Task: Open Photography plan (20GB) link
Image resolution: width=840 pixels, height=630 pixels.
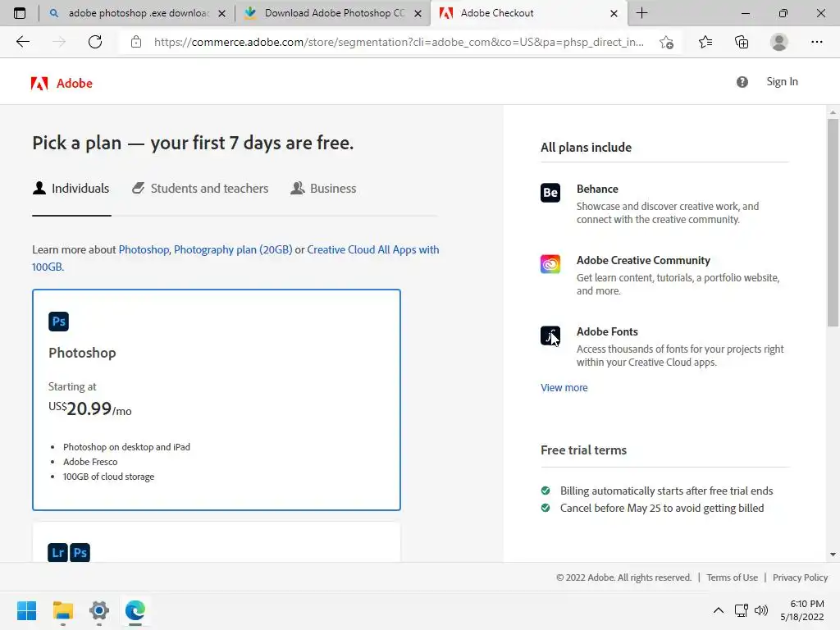Action: coord(233,249)
